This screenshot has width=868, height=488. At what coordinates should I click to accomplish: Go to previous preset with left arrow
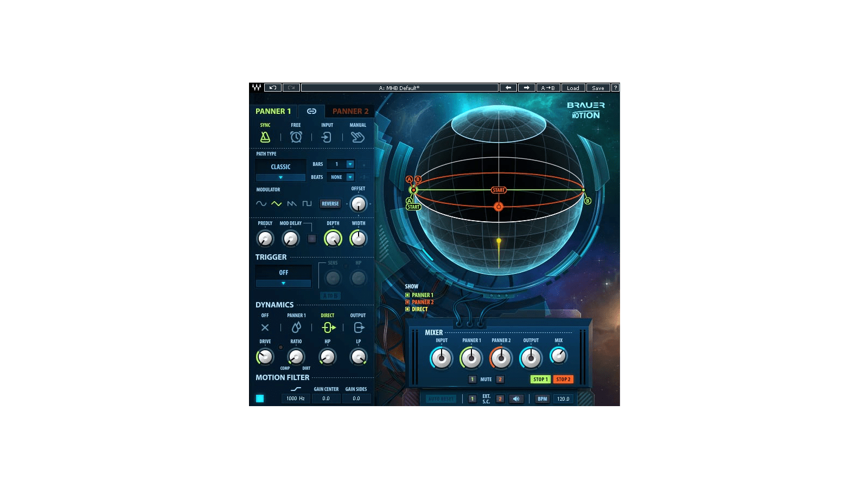pyautogui.click(x=508, y=87)
